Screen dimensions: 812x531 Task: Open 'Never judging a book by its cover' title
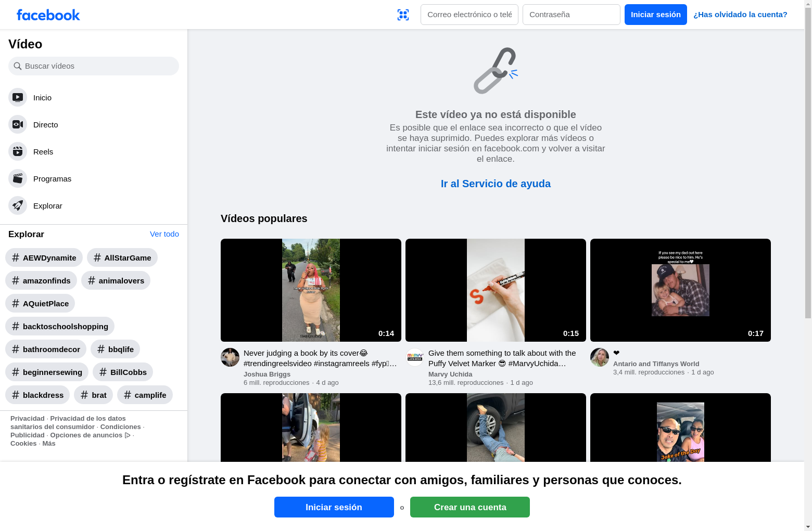tap(321, 358)
